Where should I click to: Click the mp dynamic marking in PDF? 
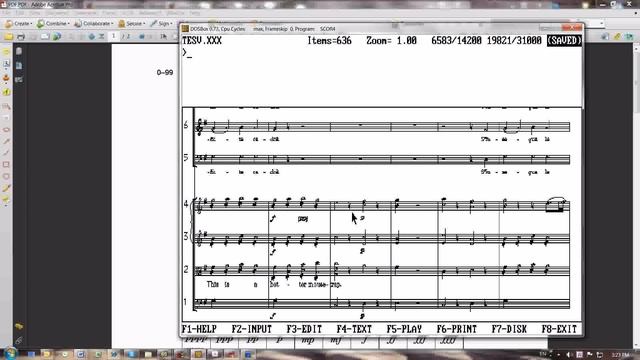point(308,340)
